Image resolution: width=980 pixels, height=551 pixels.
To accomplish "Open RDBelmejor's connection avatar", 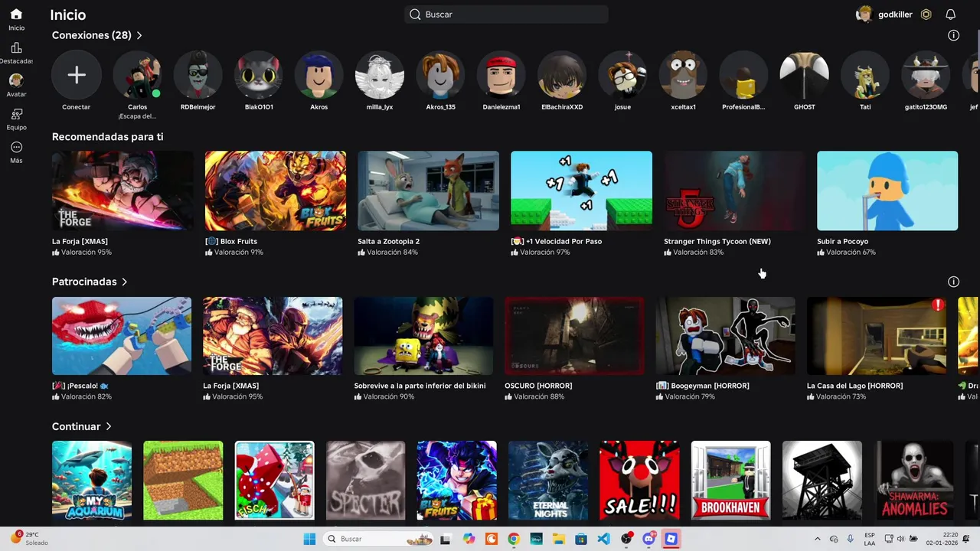I will [198, 75].
